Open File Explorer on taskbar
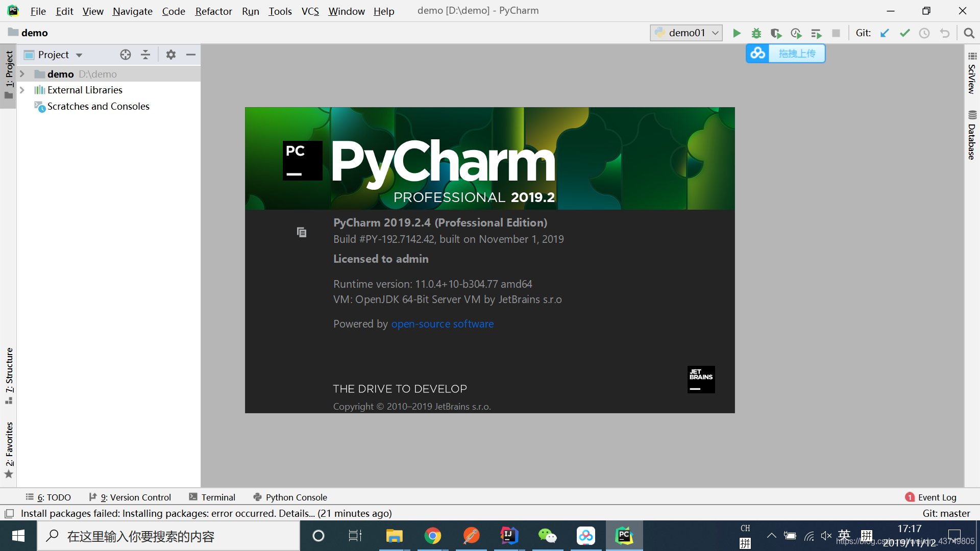 (x=395, y=536)
